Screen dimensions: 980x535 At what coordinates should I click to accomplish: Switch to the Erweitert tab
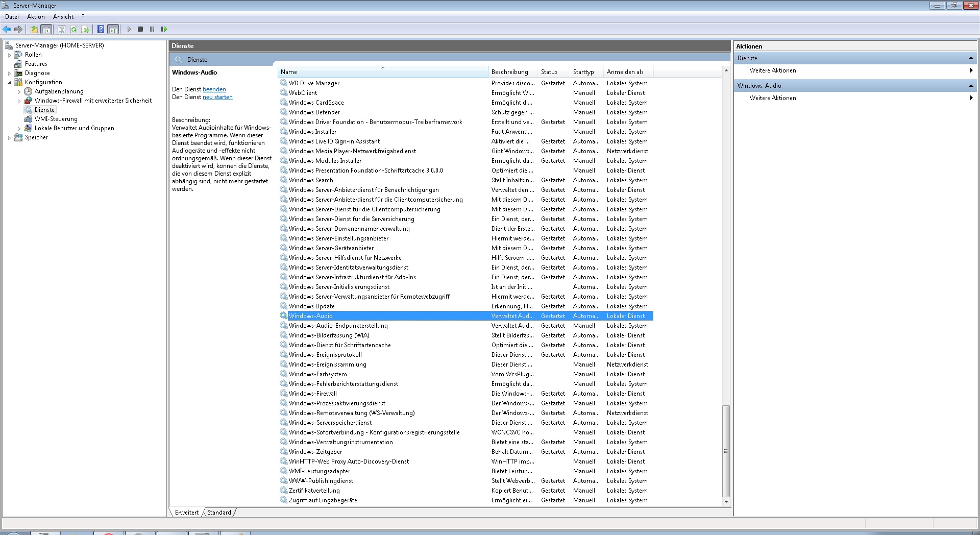pos(187,513)
